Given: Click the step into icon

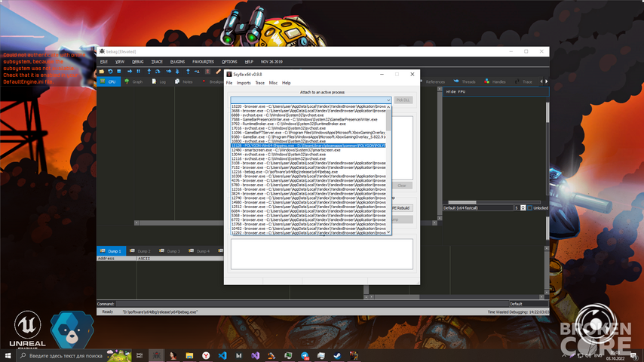Looking at the screenshot, I should tap(149, 72).
